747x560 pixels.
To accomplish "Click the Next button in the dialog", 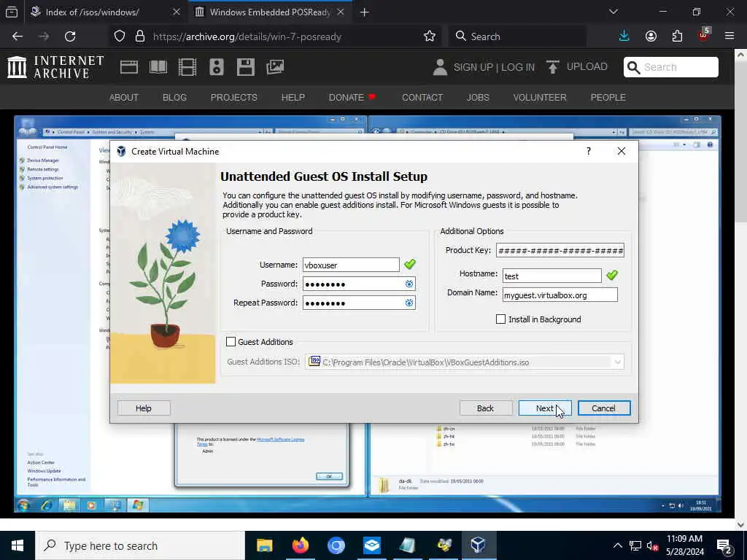I will tap(544, 408).
